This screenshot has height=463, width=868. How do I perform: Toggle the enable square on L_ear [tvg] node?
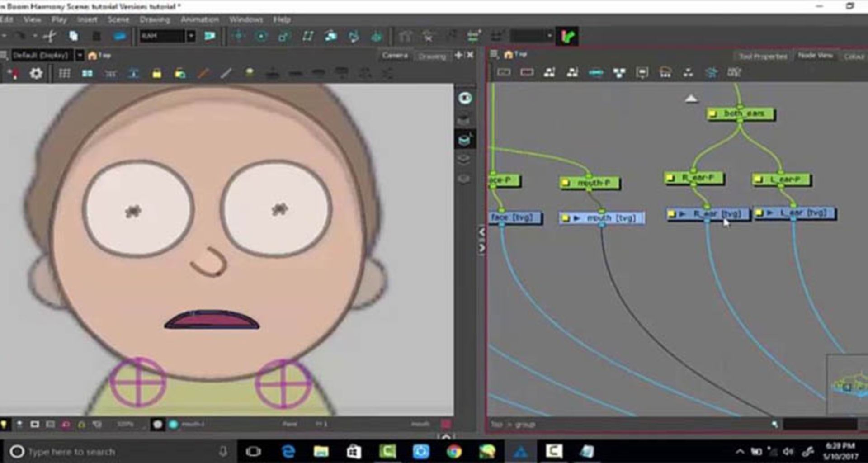tap(759, 213)
